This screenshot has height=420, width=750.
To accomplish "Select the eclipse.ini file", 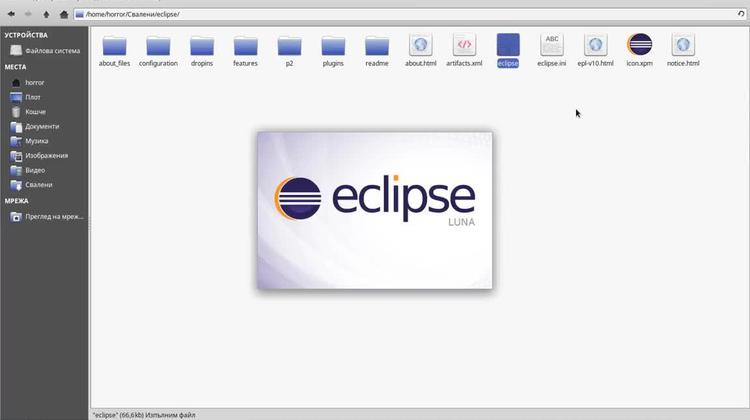I will tap(551, 50).
